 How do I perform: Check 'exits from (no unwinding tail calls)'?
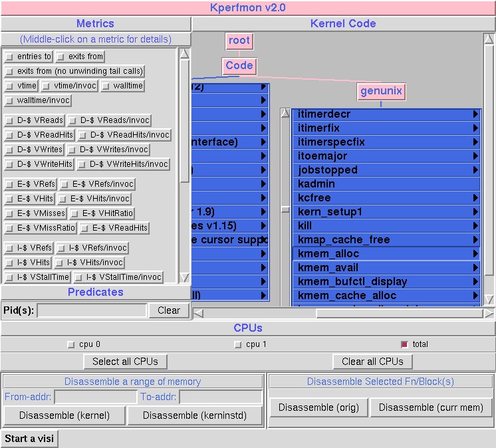9,71
